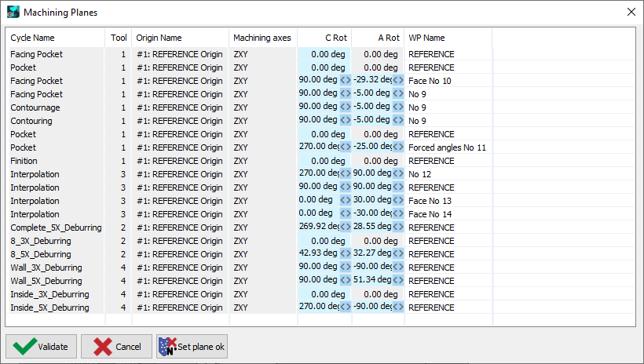This screenshot has height=364, width=644.
Task: Click the A Rot arrows icon for Wall_3X_Deburring
Action: point(398,268)
